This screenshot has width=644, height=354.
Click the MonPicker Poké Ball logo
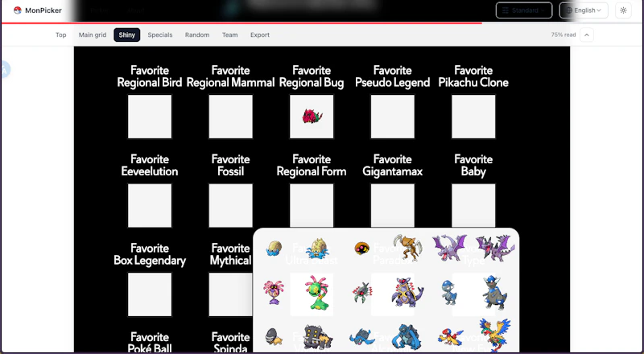[x=17, y=10]
